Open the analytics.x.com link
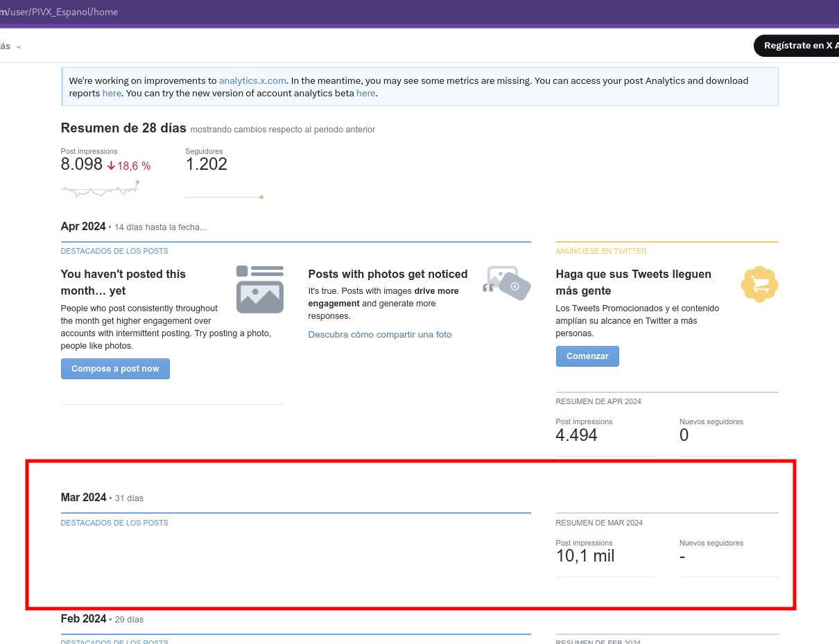Screen dimensions: 839x644 [x=252, y=80]
